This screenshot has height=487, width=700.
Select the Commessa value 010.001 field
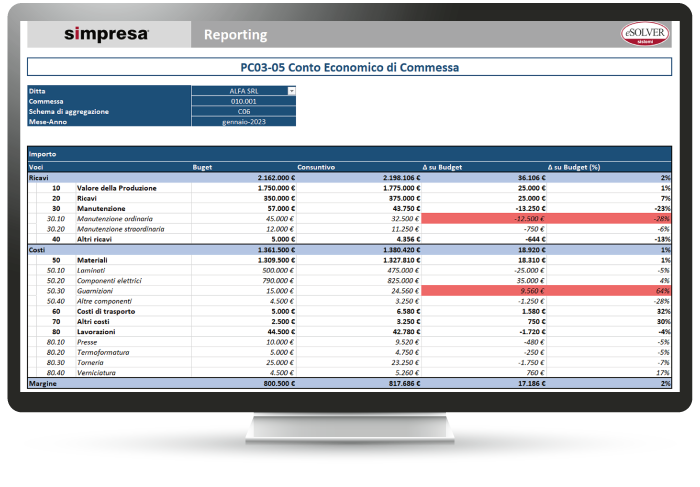(x=243, y=101)
